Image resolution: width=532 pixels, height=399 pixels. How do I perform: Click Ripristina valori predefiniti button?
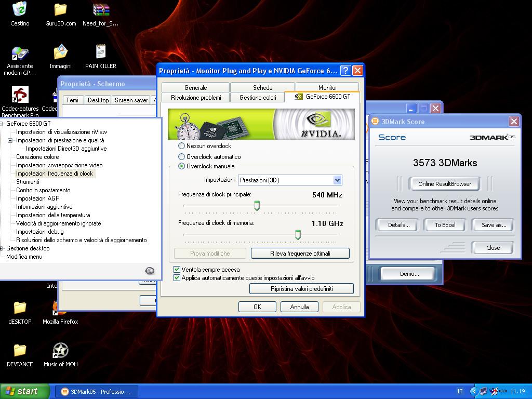[302, 289]
